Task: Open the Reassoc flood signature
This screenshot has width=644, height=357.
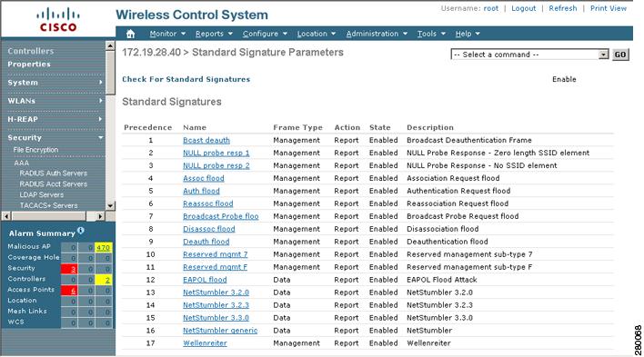Action: 207,204
